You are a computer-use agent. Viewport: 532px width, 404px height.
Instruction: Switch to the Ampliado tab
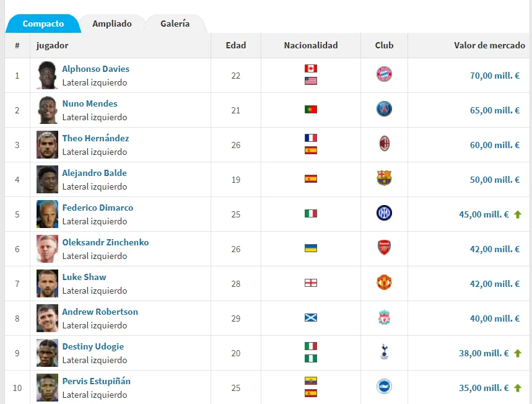[111, 24]
